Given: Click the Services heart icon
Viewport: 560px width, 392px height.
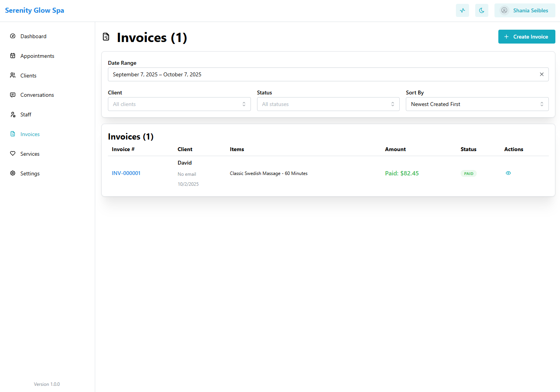Looking at the screenshot, I should tap(13, 154).
